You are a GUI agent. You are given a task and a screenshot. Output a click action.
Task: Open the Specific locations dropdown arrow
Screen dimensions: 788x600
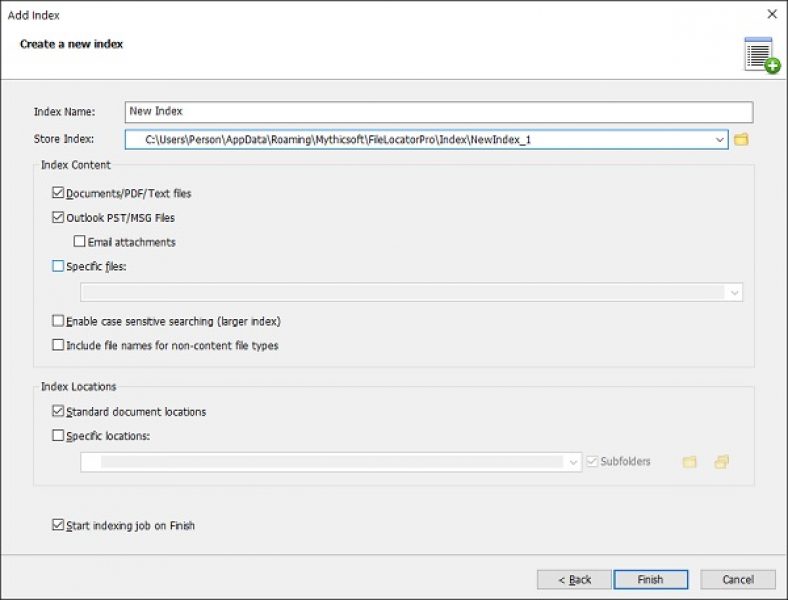click(x=573, y=462)
